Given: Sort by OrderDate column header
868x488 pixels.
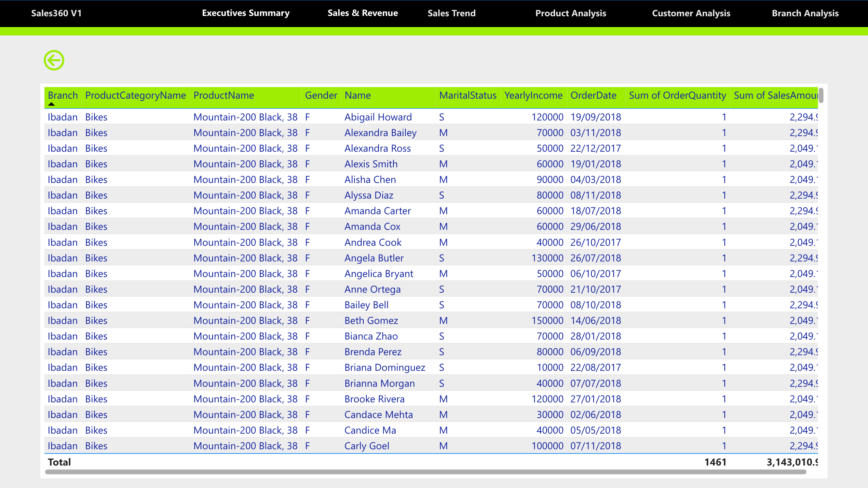Looking at the screenshot, I should click(x=593, y=95).
